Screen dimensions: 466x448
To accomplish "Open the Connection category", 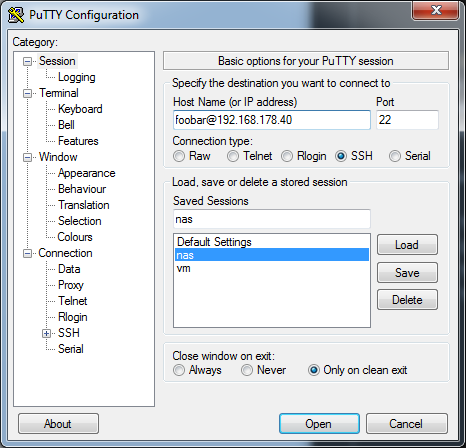I will pos(65,253).
